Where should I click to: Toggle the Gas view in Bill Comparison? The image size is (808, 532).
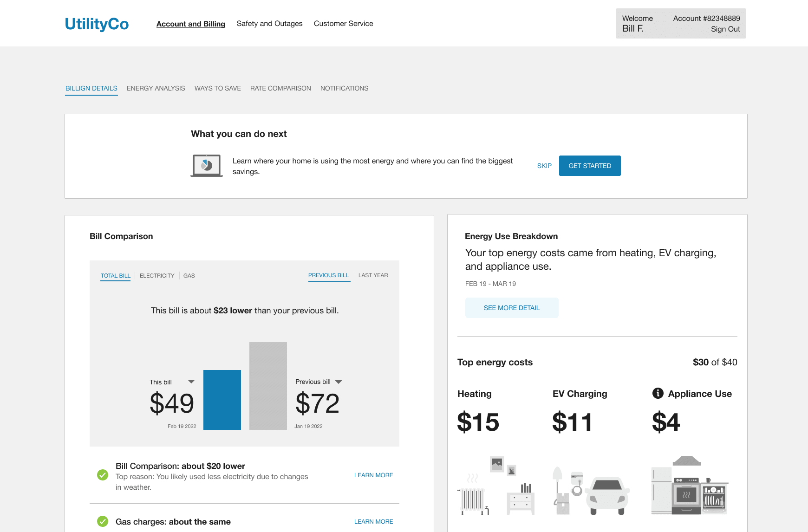189,275
